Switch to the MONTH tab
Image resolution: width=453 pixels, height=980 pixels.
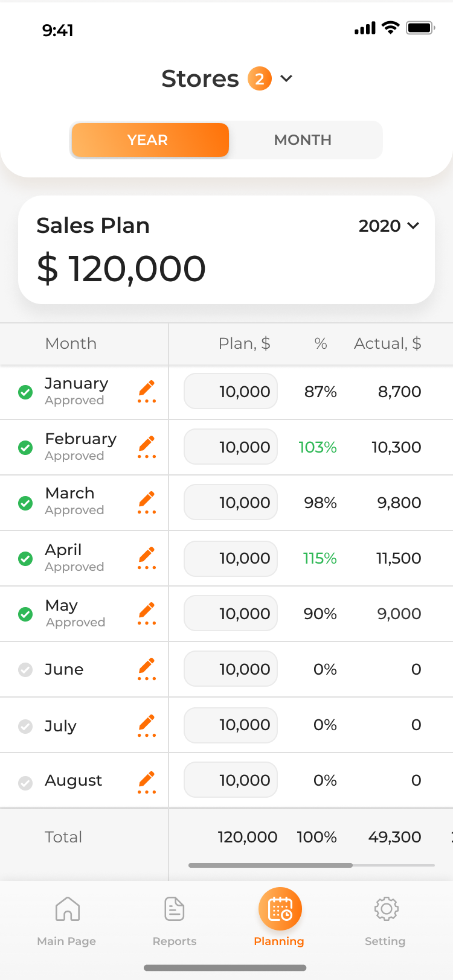click(303, 140)
